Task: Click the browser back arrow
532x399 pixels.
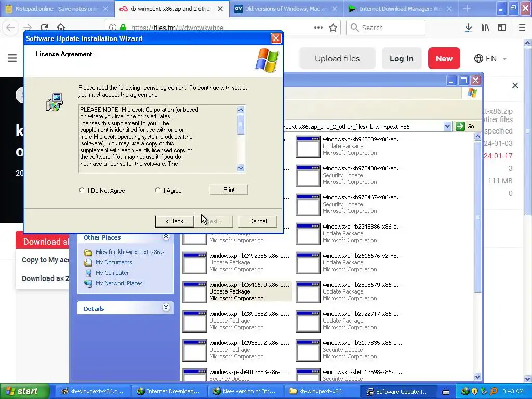Action: point(10,28)
